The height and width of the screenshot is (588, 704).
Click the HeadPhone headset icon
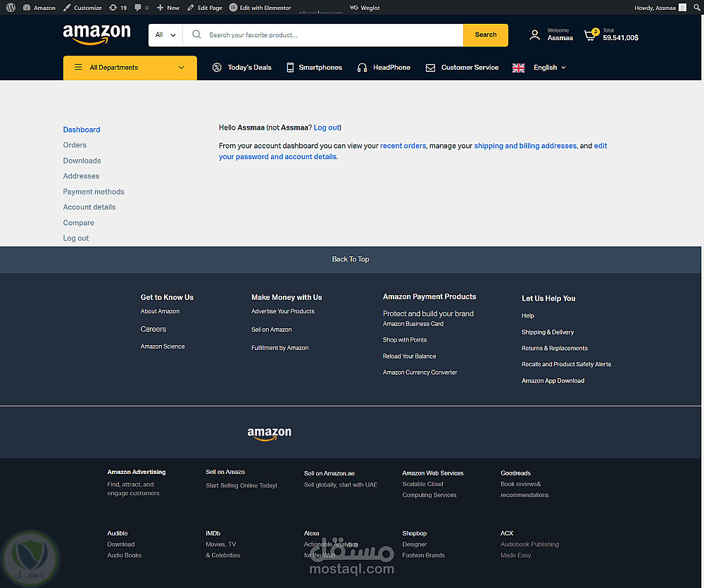coord(362,68)
